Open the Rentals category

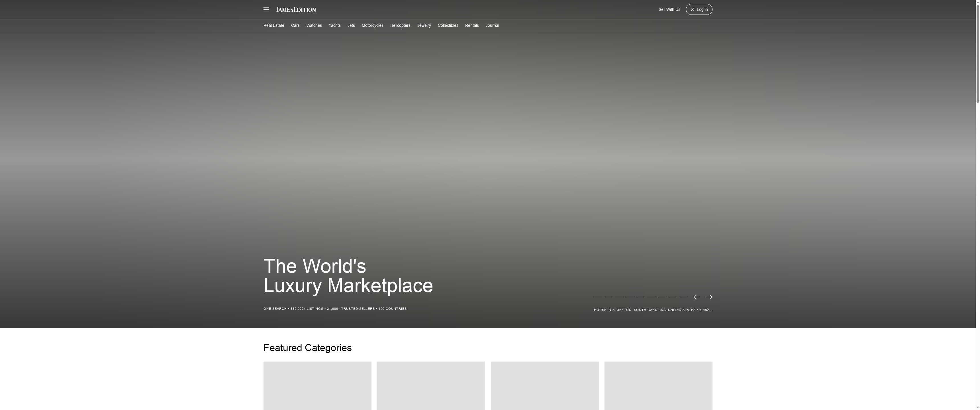pyautogui.click(x=472, y=25)
